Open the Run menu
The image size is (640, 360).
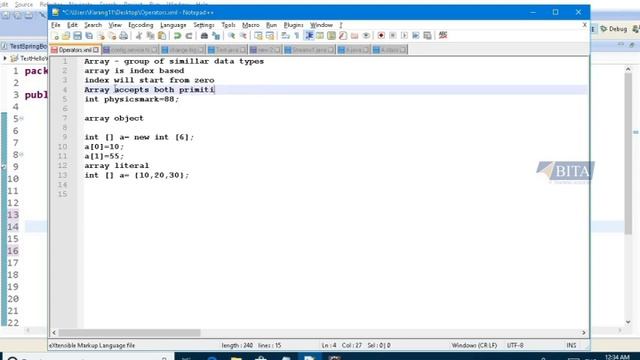271,25
